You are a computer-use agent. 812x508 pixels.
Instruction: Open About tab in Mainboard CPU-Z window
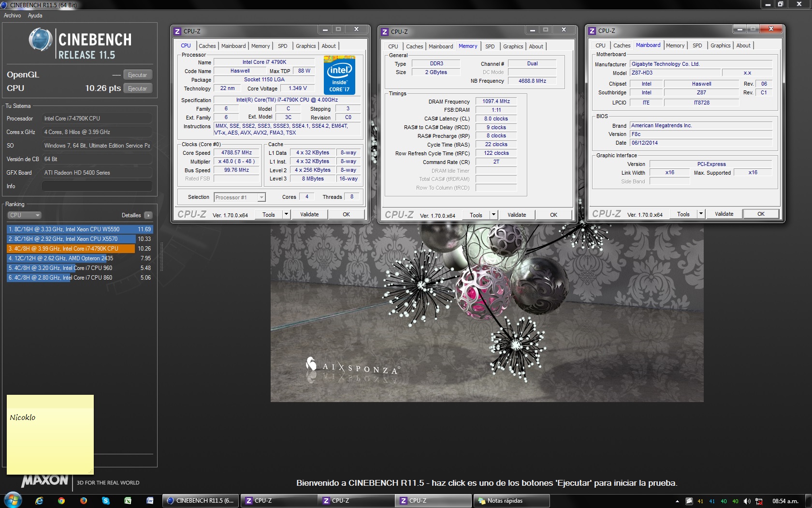tap(743, 45)
